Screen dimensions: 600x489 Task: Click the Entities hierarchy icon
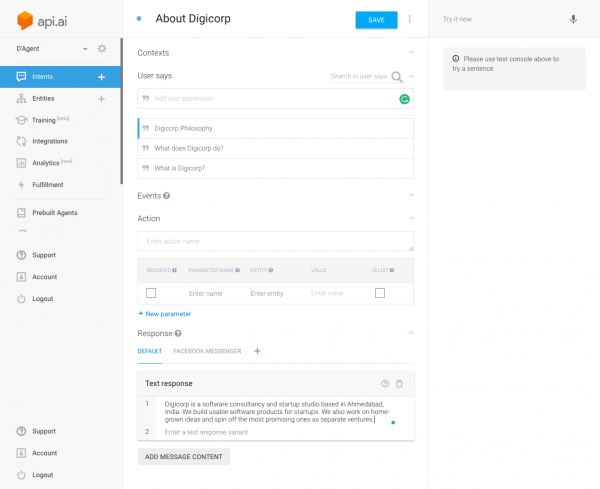click(x=21, y=98)
